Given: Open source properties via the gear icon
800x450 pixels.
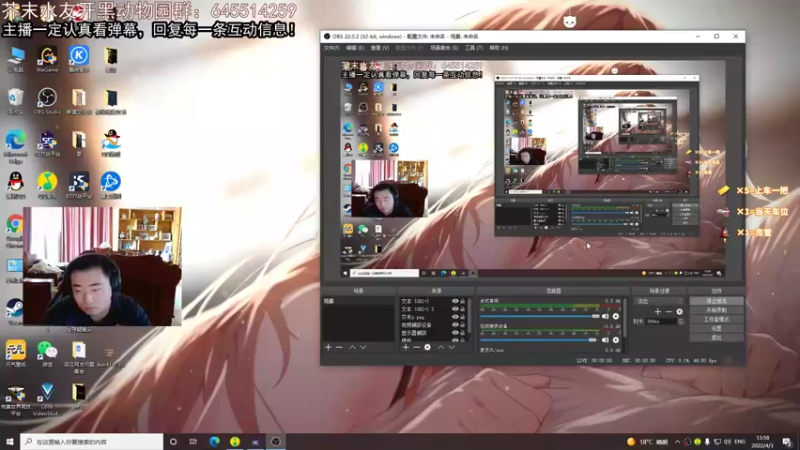Looking at the screenshot, I should click(428, 347).
